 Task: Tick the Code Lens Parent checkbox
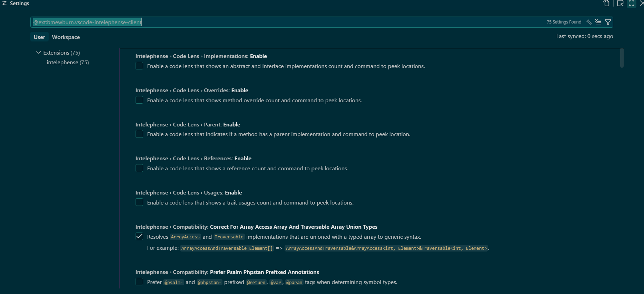139,134
